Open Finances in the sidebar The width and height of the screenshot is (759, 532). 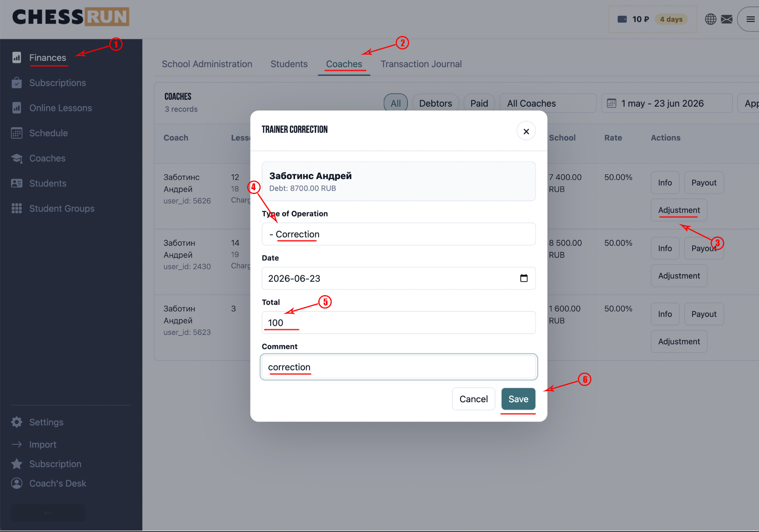[48, 58]
